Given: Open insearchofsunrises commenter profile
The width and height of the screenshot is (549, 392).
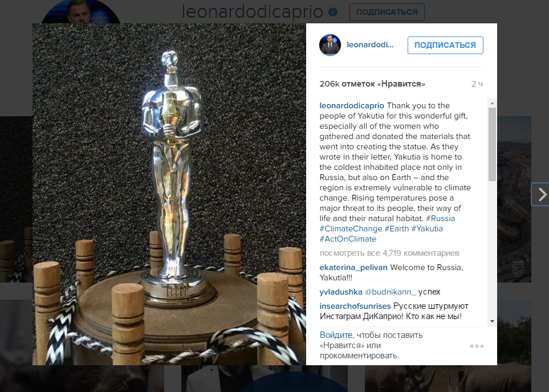Looking at the screenshot, I should 355,307.
